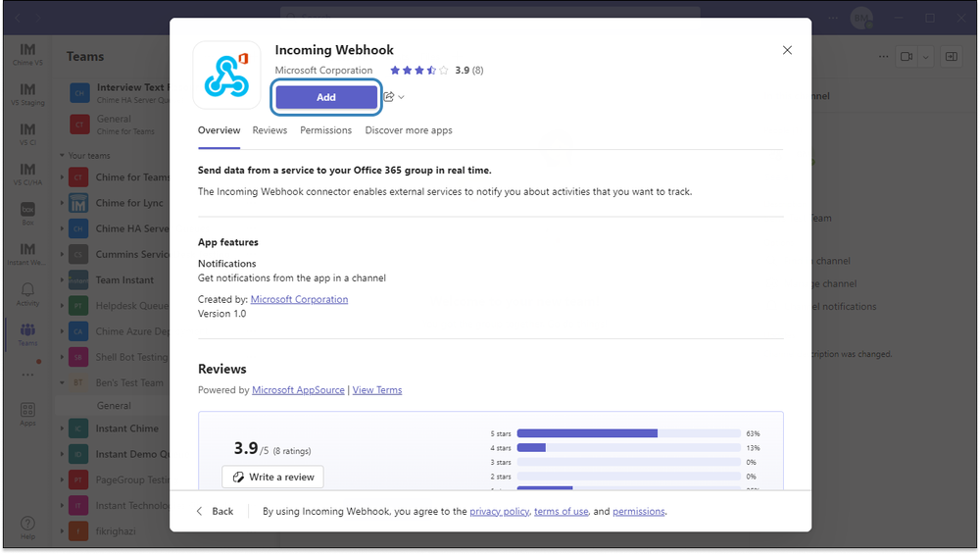Switch to the Reviews tab
Image resolution: width=980 pixels, height=554 pixels.
click(270, 130)
